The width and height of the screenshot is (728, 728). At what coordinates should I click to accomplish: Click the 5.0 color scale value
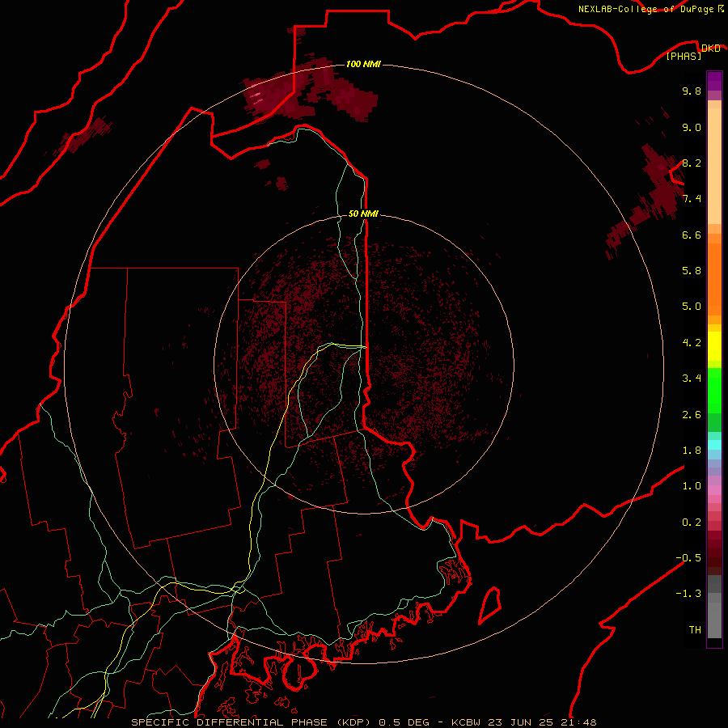click(x=692, y=307)
